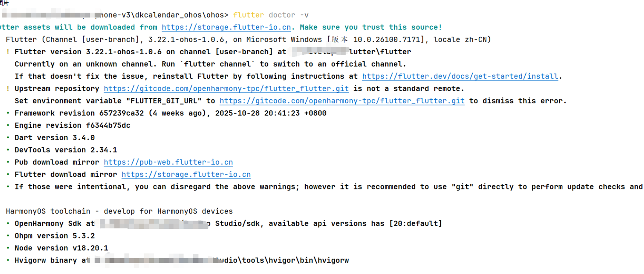Click bullet before Engine revision line
Viewport: 644px width, 274px height.
pyautogui.click(x=8, y=126)
